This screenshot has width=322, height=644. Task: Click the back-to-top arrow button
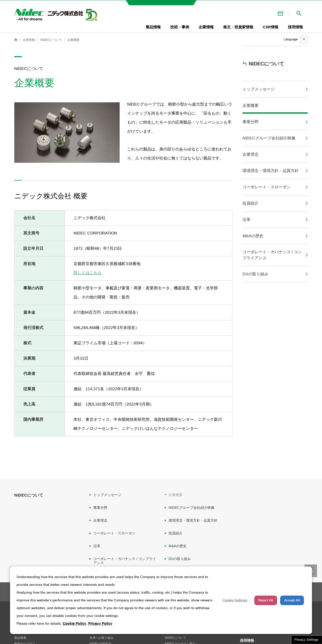pos(311,571)
